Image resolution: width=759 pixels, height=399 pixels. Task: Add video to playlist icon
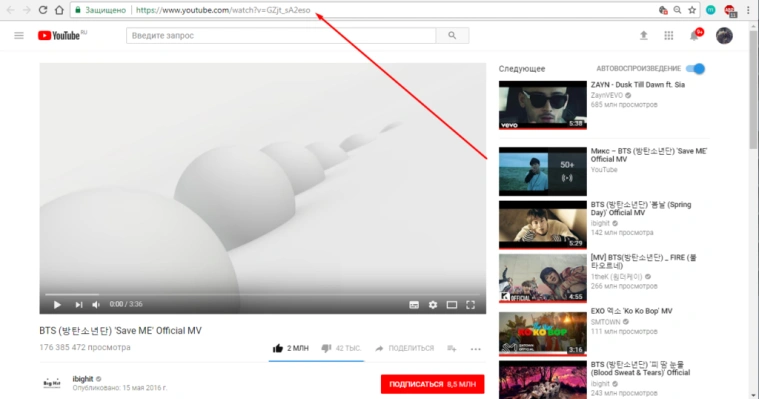pos(452,349)
